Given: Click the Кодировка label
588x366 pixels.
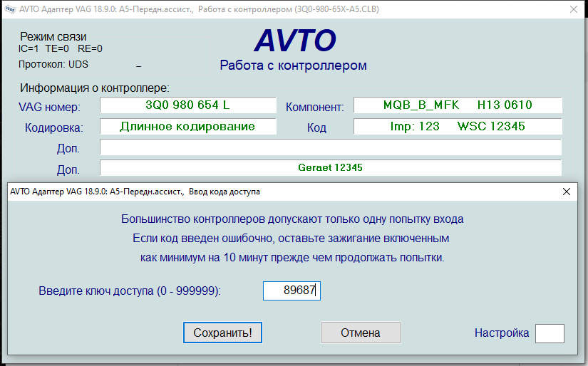Looking at the screenshot, I should (x=54, y=128).
